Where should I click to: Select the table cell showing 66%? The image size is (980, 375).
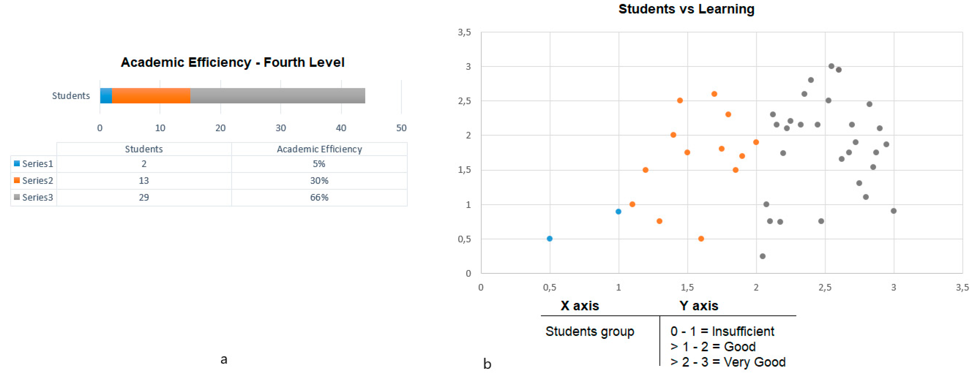click(319, 197)
